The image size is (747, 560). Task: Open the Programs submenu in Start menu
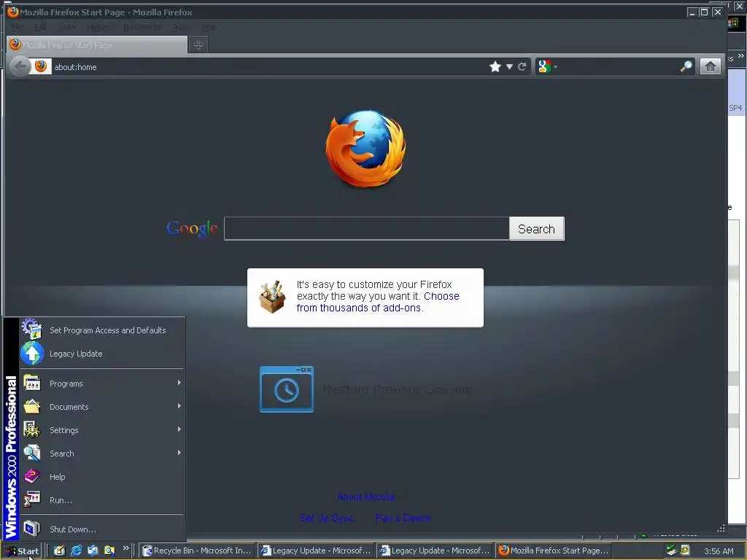[102, 384]
